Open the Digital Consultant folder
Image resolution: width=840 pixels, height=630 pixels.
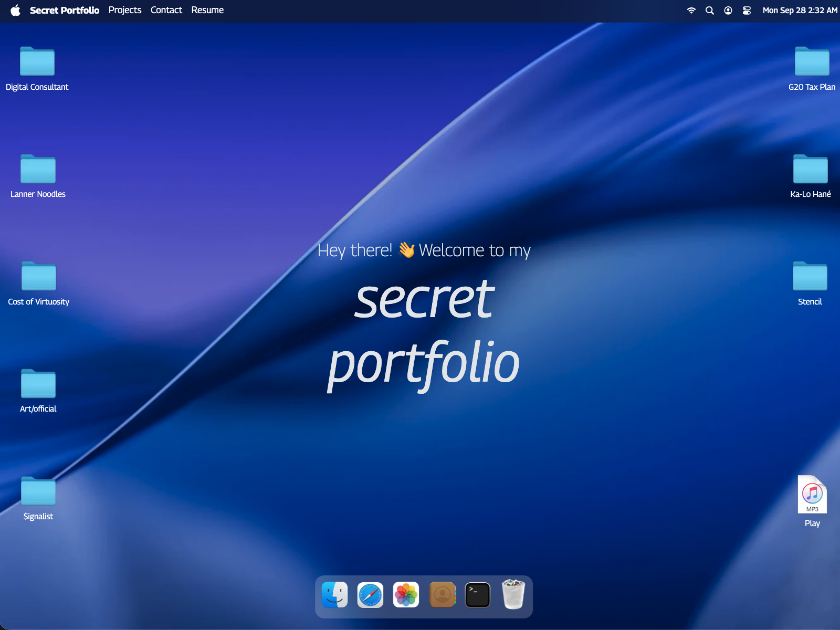[x=37, y=62]
